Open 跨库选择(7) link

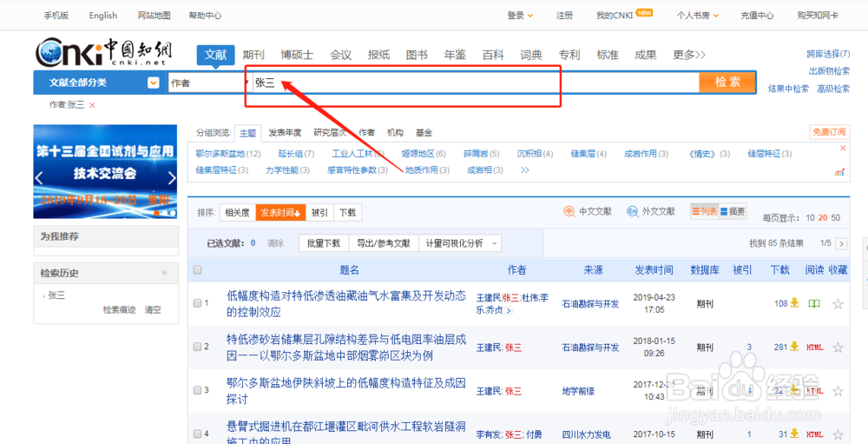[x=828, y=54]
